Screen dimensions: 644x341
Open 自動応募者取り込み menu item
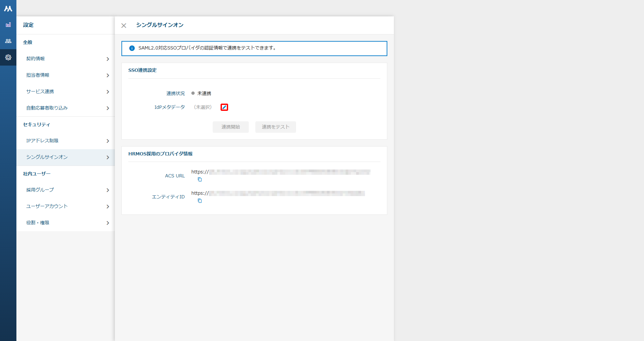pyautogui.click(x=66, y=108)
